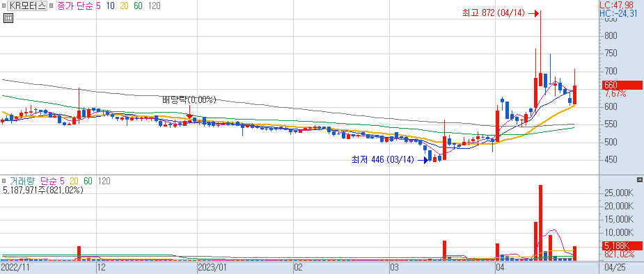Click the 800 price axis label
The width and height of the screenshot is (644, 274).
click(611, 35)
